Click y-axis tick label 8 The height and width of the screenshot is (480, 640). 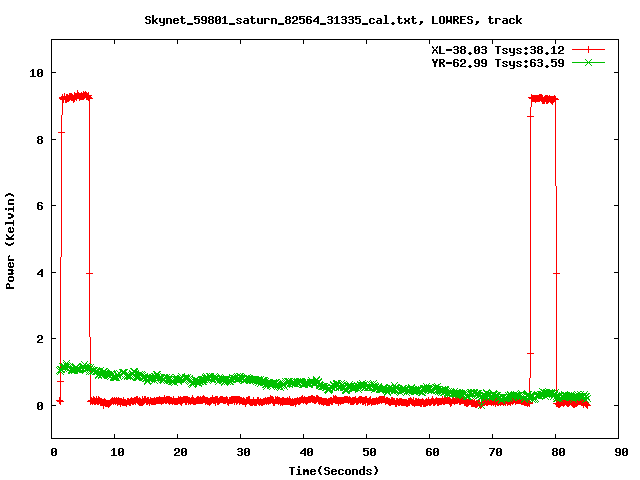tap(40, 140)
